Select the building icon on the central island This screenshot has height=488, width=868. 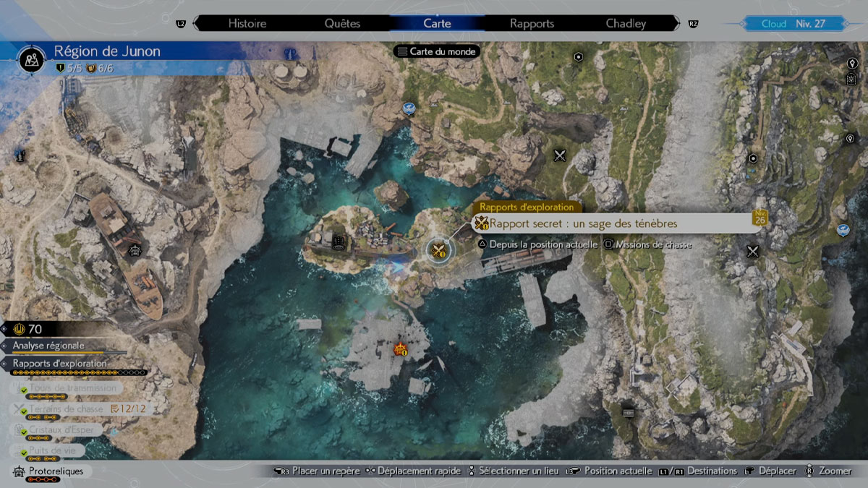point(337,242)
